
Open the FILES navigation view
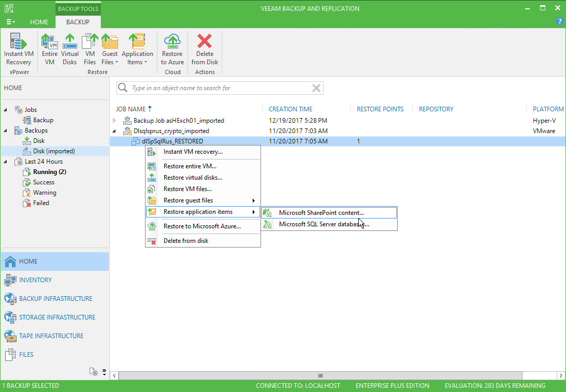tap(55, 355)
